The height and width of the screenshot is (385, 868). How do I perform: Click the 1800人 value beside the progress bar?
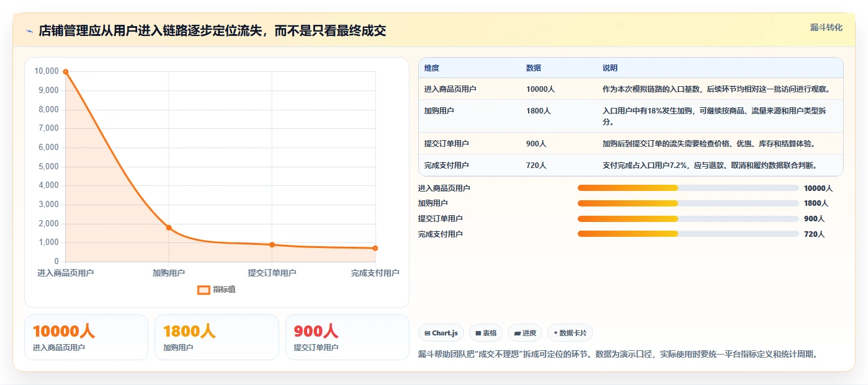[x=816, y=203]
